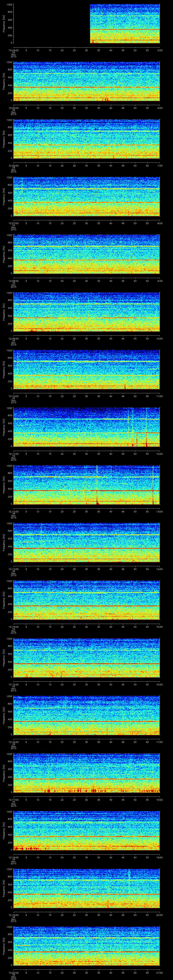This screenshot has height=980, width=173.
Task: Click the 12:20:00 time axis label
Action: [13, 972]
